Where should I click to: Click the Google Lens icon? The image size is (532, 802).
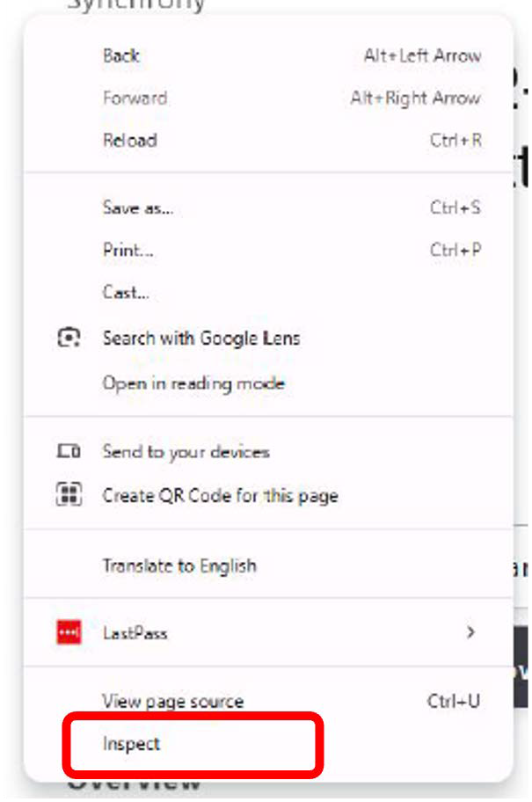pos(69,338)
